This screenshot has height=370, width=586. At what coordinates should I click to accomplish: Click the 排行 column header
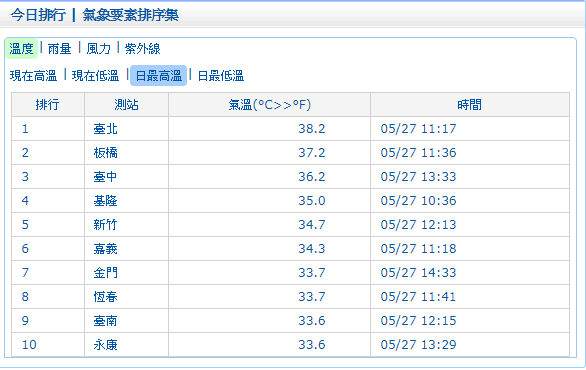[x=47, y=105]
